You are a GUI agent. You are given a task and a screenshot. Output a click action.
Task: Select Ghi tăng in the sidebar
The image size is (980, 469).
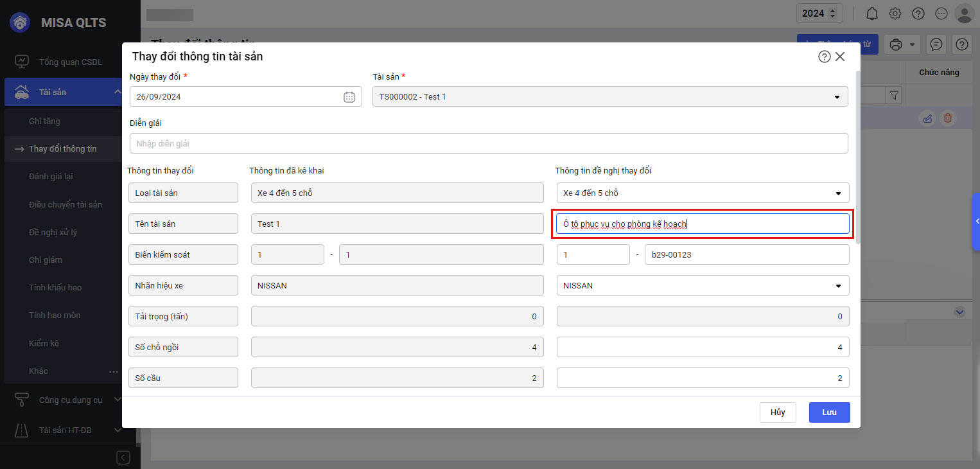coord(44,121)
